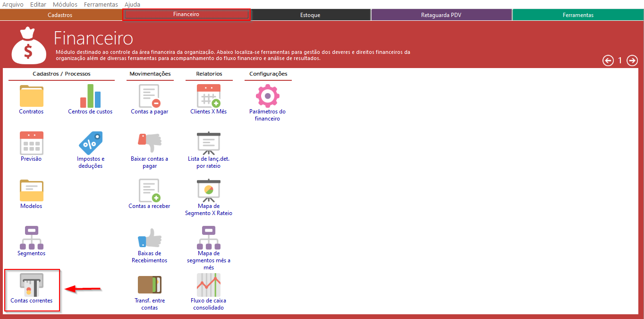Open Contratos folder icon
Screen dimensions: 644x319
coord(31,96)
